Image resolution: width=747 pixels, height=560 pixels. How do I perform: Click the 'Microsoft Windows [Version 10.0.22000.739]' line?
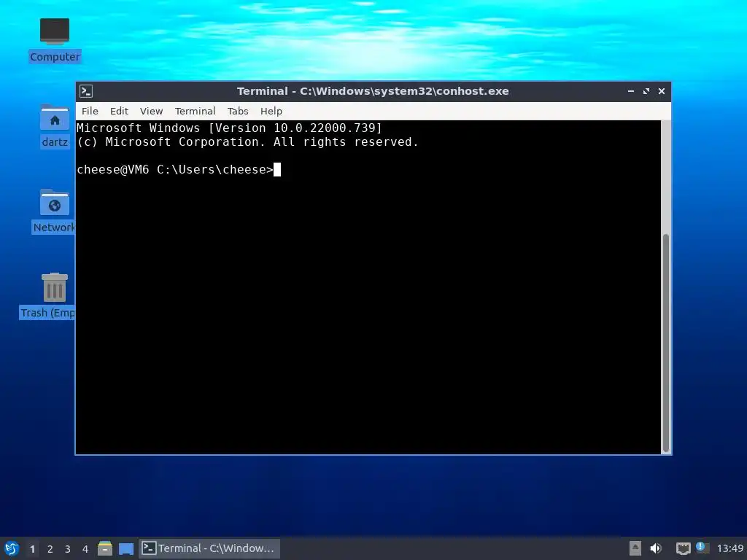(x=229, y=128)
